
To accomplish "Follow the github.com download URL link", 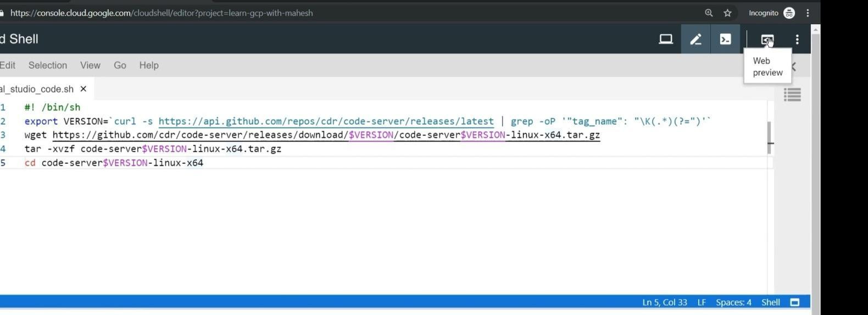I will 326,135.
